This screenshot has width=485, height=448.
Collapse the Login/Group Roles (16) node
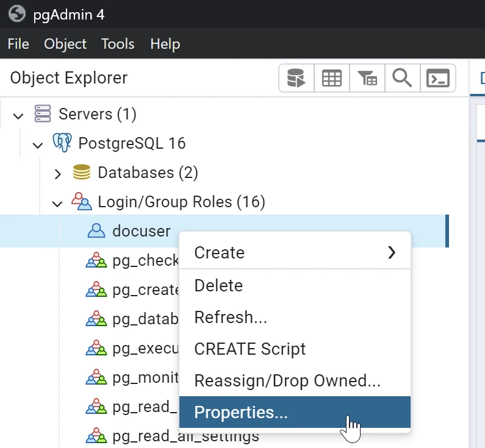57,203
